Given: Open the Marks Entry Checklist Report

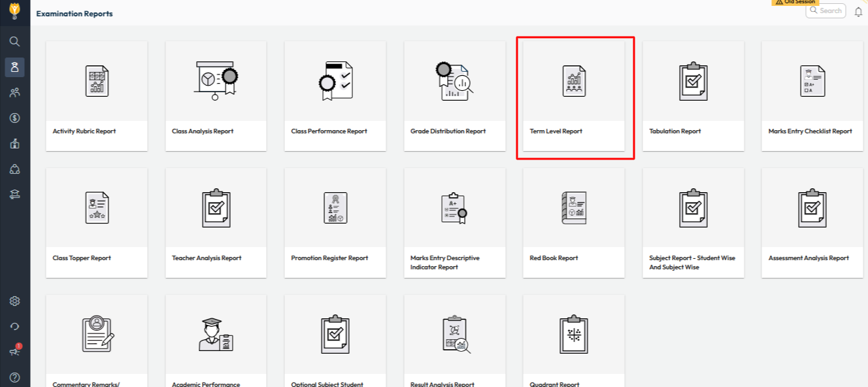Looking at the screenshot, I should [x=812, y=96].
